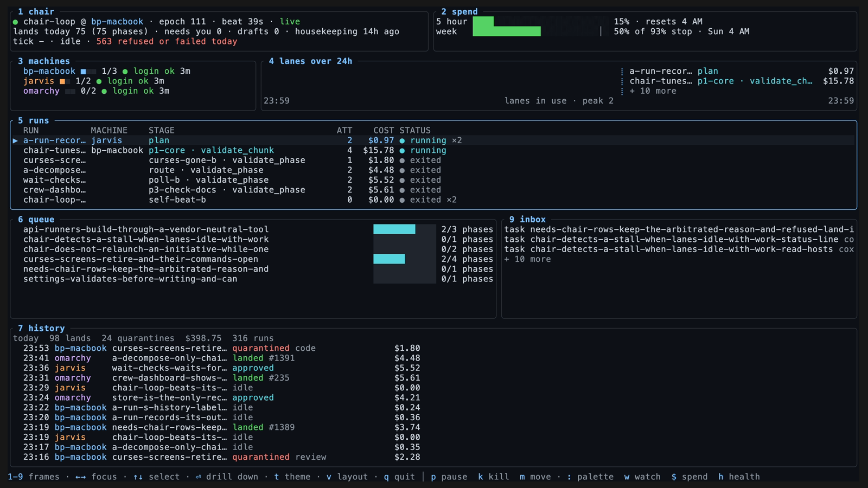Viewport: 868px width, 488px height.
Task: Select the crew-dashbo… run row
Action: click(x=433, y=190)
